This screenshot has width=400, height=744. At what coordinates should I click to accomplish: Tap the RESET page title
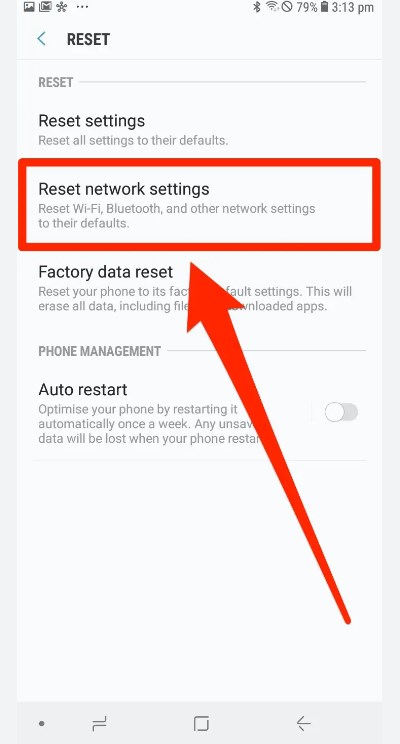pos(88,39)
